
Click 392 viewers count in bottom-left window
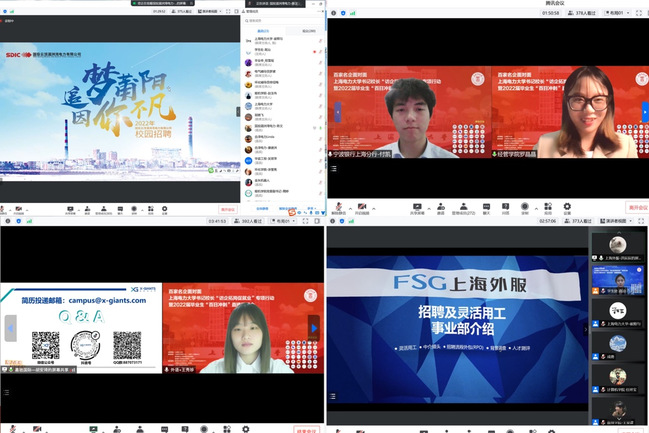point(248,221)
